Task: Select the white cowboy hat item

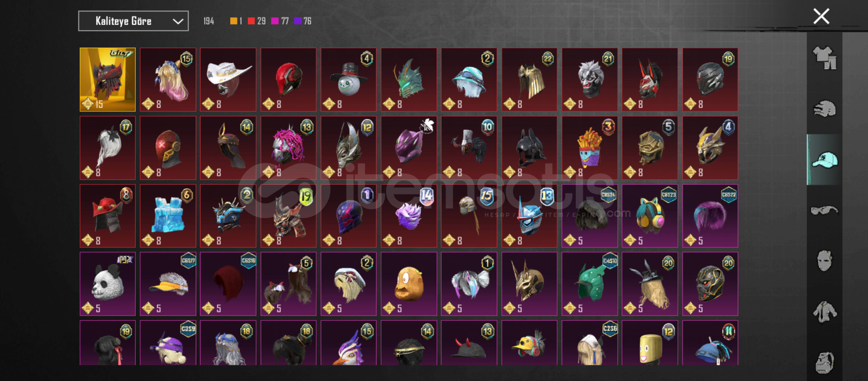Action: click(228, 80)
